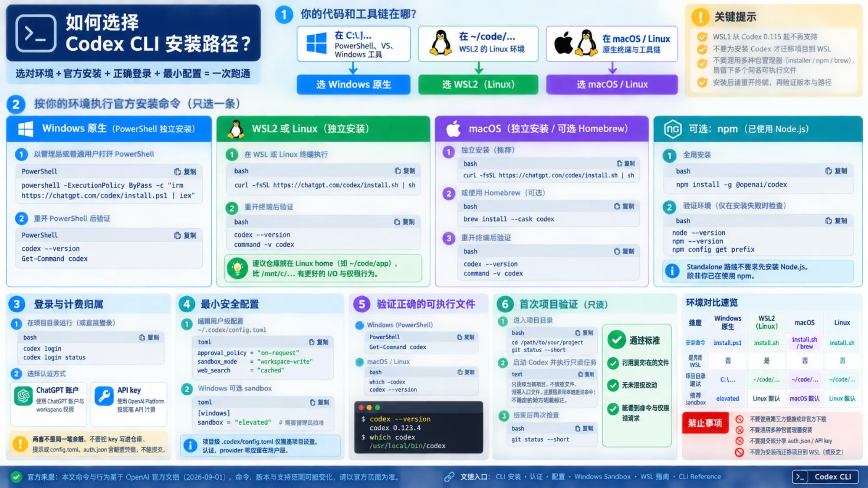Select the 选 Windows 原生 button
The width and height of the screenshot is (868, 488).
353,85
